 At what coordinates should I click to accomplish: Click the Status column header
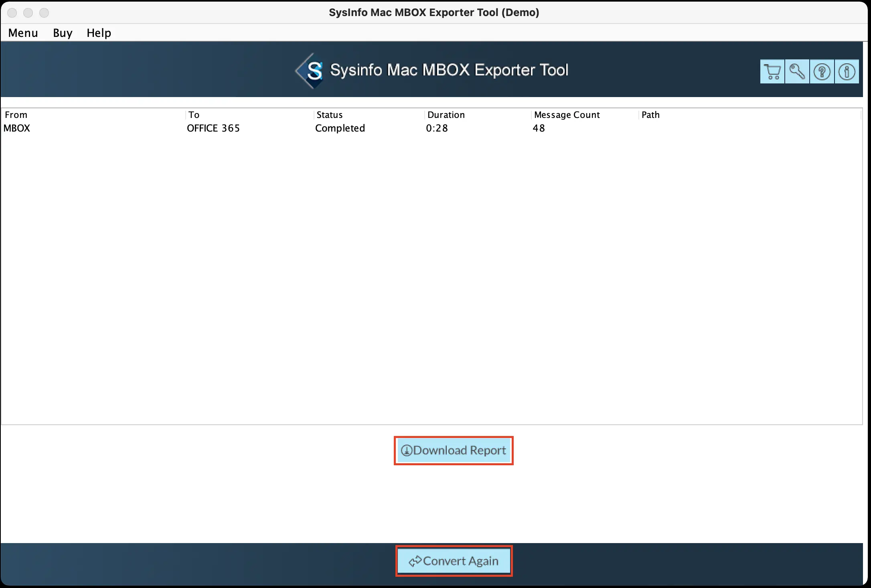pos(330,115)
